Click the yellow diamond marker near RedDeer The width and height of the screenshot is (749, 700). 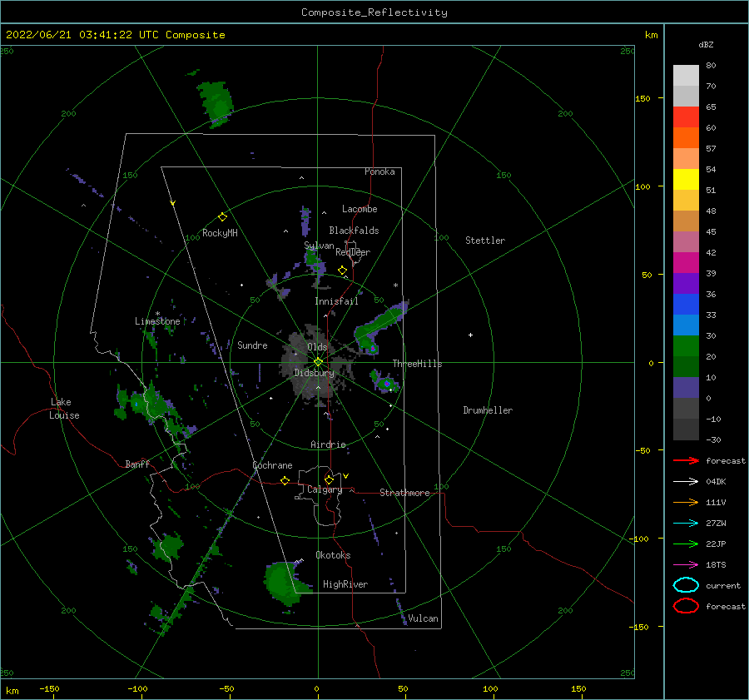click(x=342, y=271)
